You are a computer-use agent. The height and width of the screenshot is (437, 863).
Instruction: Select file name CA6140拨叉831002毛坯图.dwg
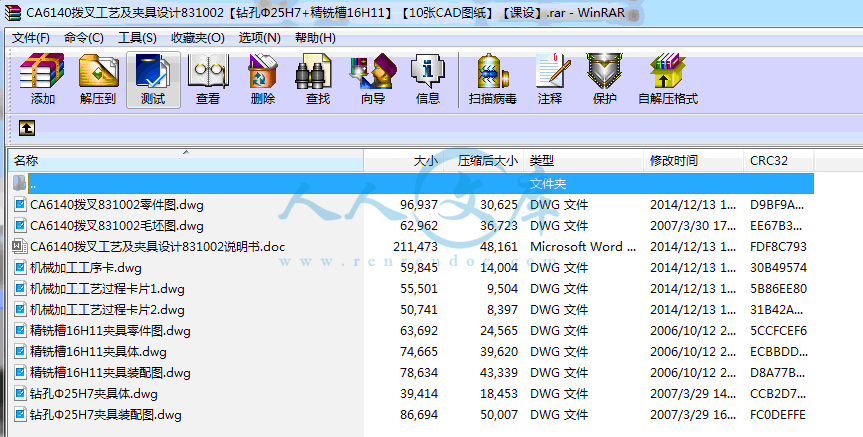117,226
